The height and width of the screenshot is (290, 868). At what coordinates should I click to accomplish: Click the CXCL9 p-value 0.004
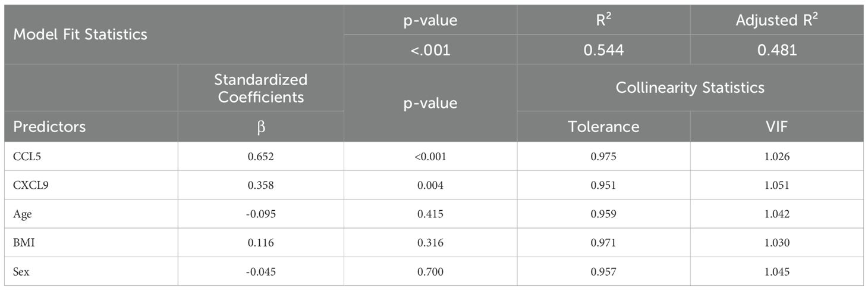(430, 185)
